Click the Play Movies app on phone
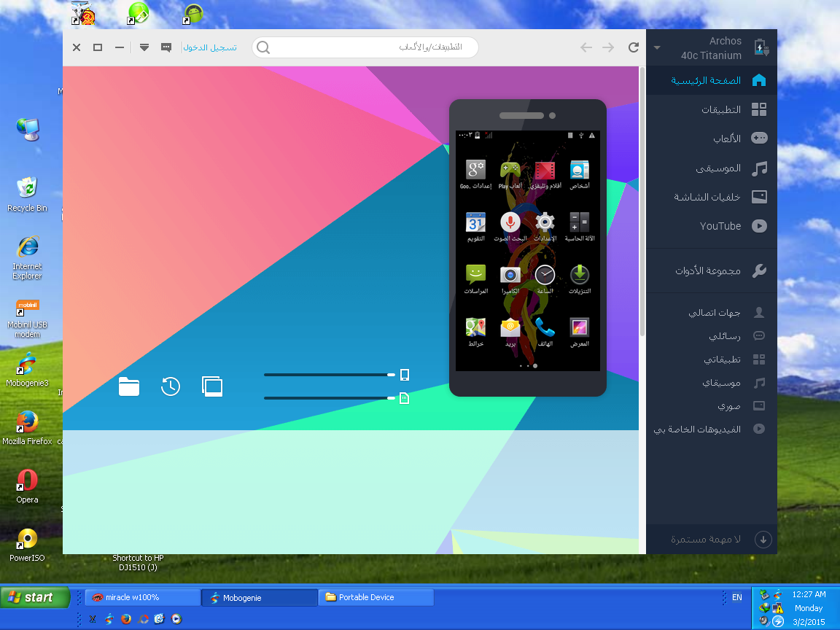Viewport: 840px width, 630px height. click(545, 175)
